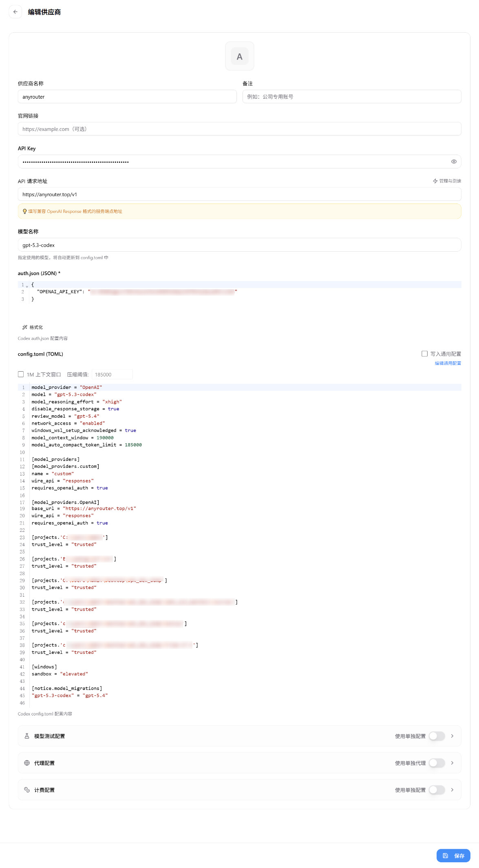The width and height of the screenshot is (479, 868).
Task: Click the 计费配置 coins icon
Action: [x=27, y=790]
